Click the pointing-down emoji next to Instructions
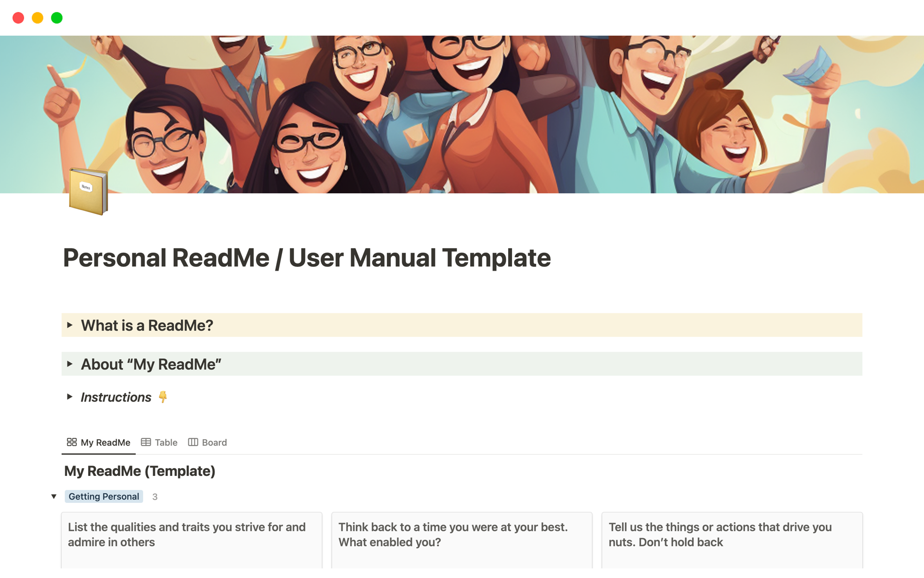The image size is (924, 578). [163, 396]
